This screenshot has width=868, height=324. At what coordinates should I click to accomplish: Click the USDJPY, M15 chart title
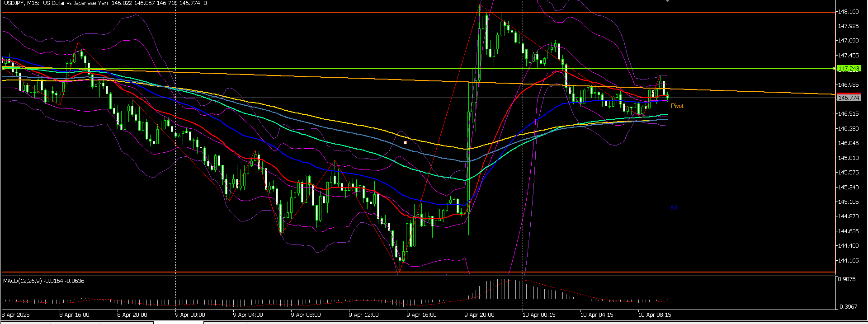coord(21,3)
